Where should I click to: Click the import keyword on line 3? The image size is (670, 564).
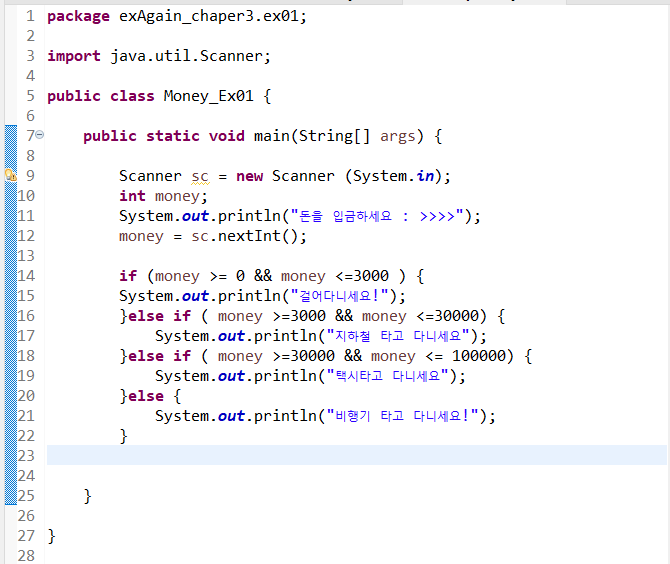tap(73, 56)
